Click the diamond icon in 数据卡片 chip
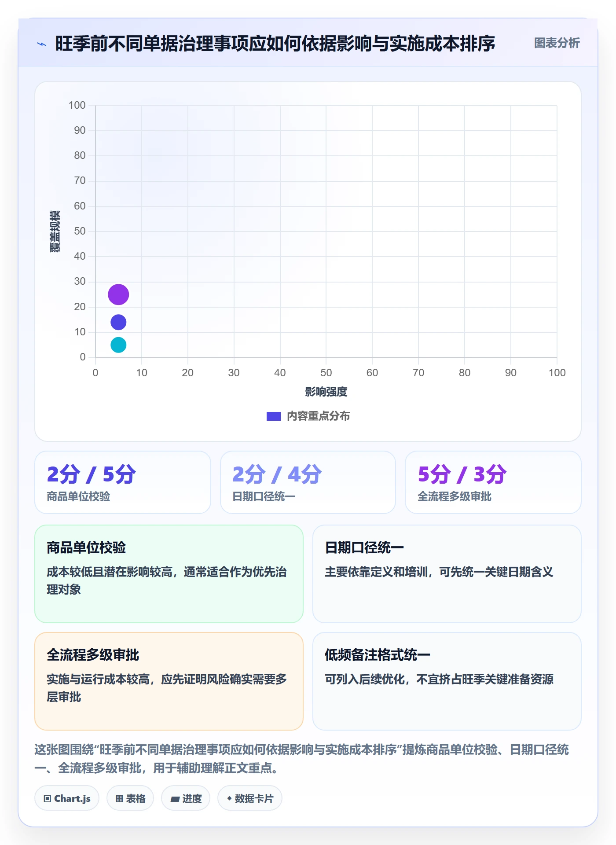This screenshot has height=845, width=616. (229, 798)
